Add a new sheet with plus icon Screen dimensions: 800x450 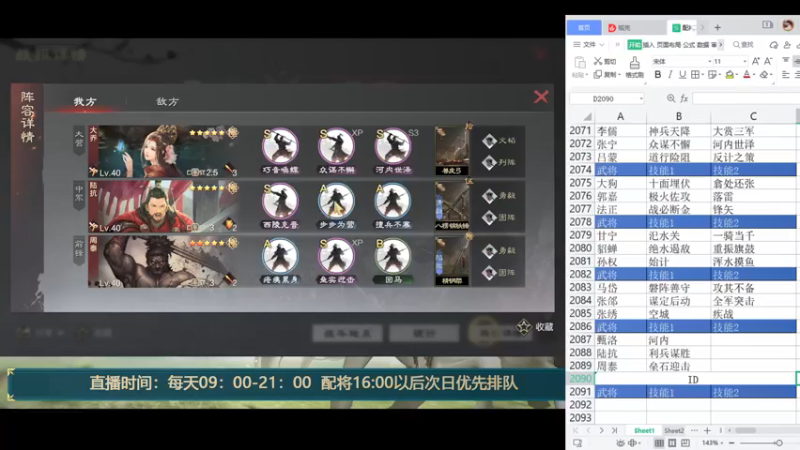coord(707,431)
